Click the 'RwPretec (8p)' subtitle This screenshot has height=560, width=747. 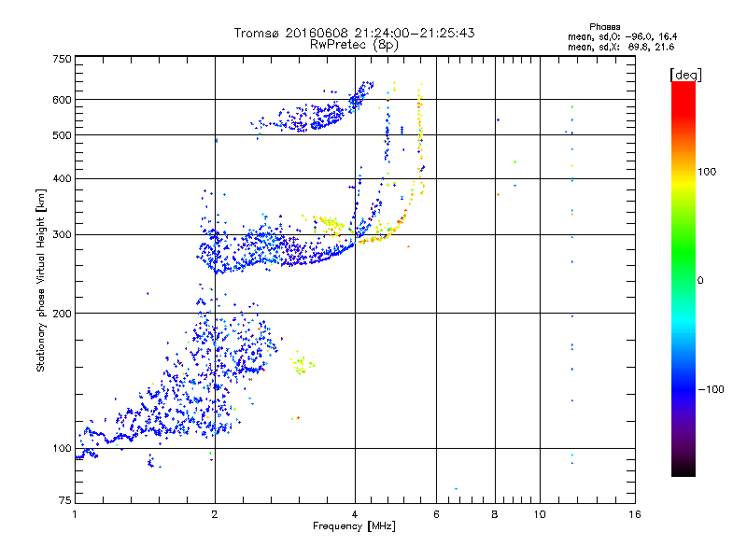tap(354, 45)
